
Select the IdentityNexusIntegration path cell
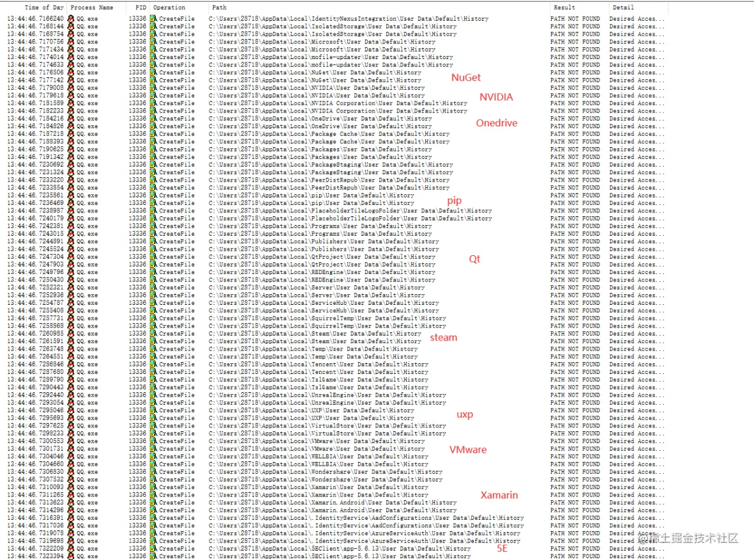coord(349,19)
